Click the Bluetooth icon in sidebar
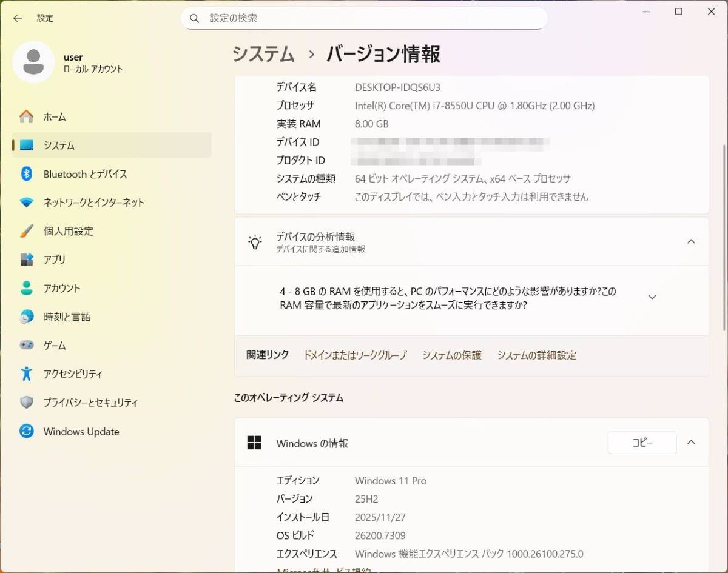 pos(26,174)
